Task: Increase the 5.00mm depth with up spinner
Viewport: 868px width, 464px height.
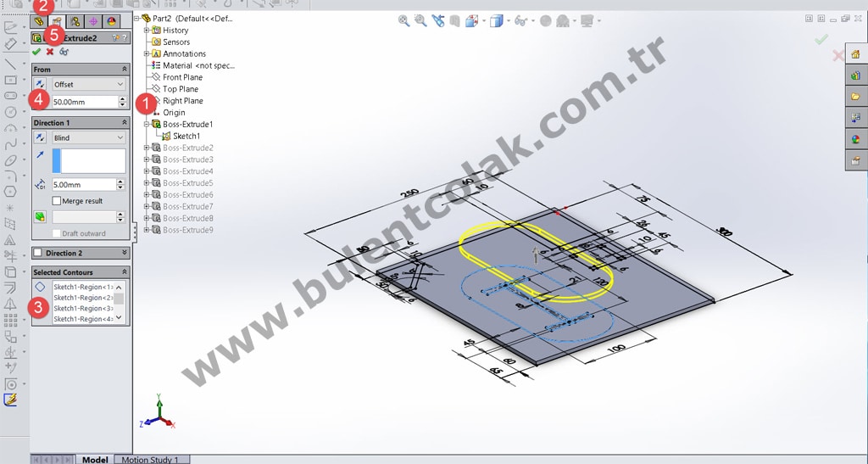Action: pyautogui.click(x=121, y=182)
